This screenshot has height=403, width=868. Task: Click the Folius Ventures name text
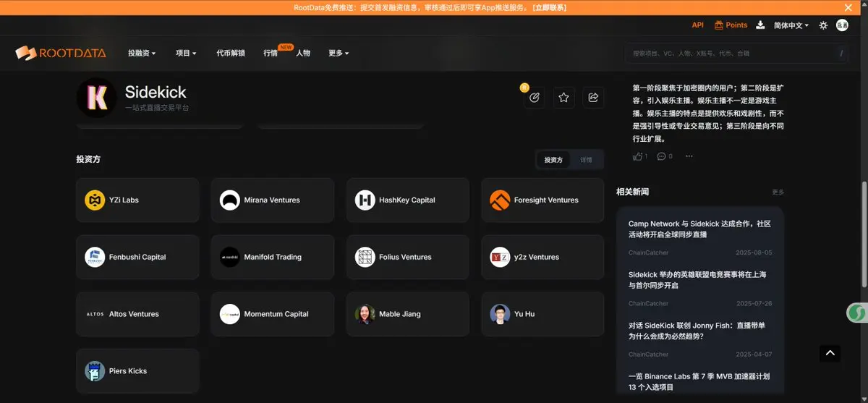click(x=405, y=257)
